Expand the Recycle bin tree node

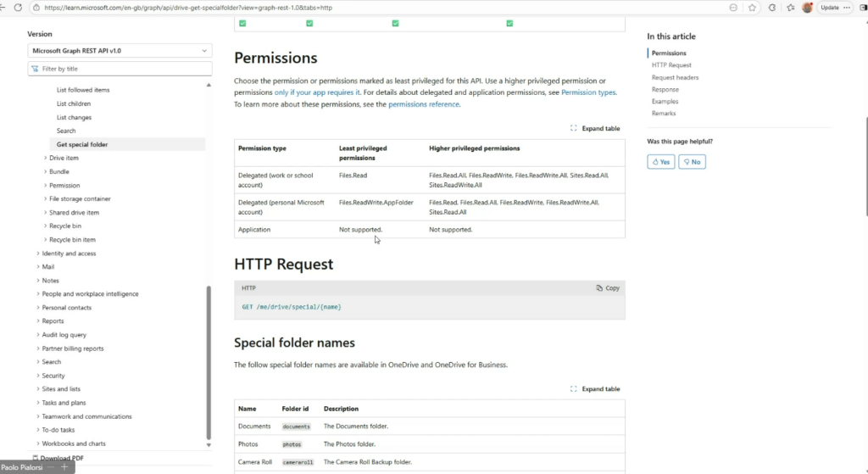46,226
